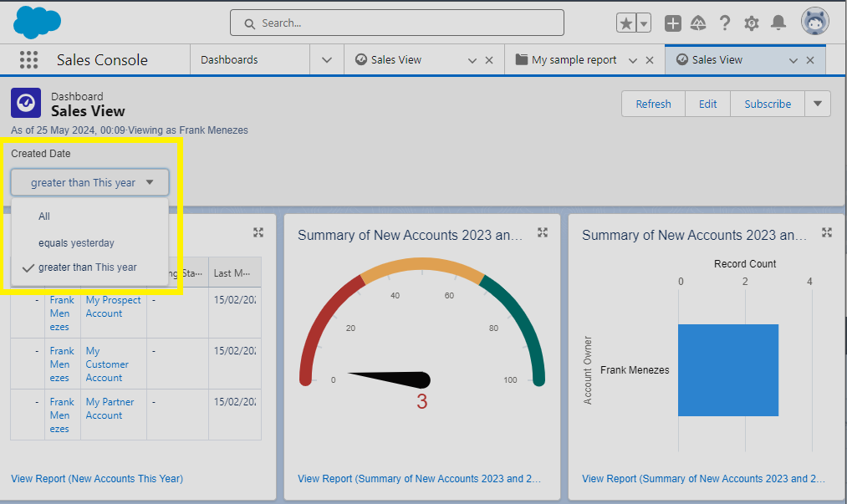The height and width of the screenshot is (504, 847).
Task: Open the user profile avatar
Action: click(814, 22)
